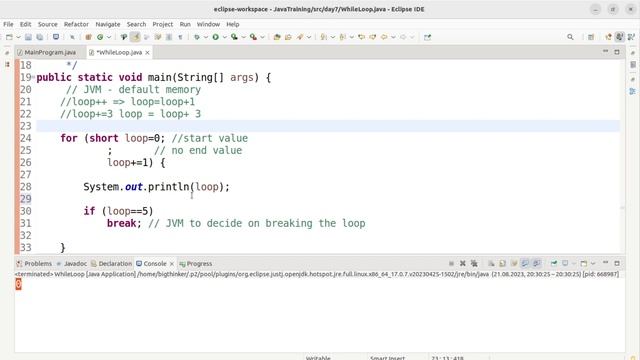Click the Display Selected Console icon

[565, 264]
